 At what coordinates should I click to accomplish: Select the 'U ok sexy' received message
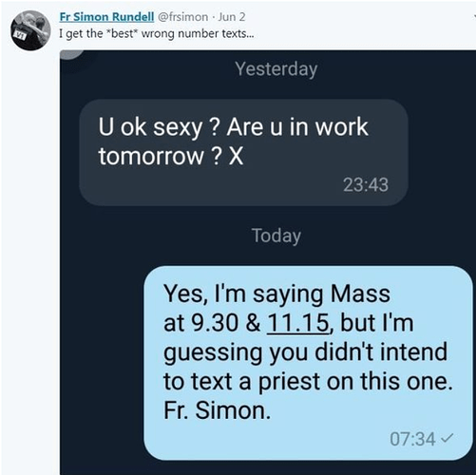click(243, 153)
